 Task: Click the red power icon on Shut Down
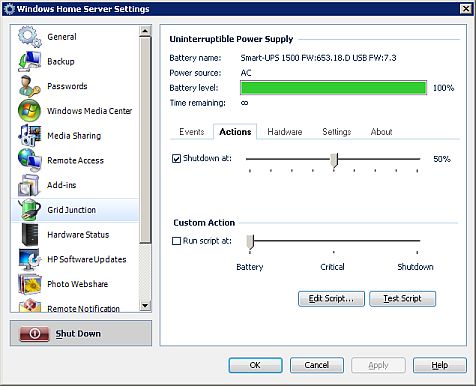click(x=35, y=333)
